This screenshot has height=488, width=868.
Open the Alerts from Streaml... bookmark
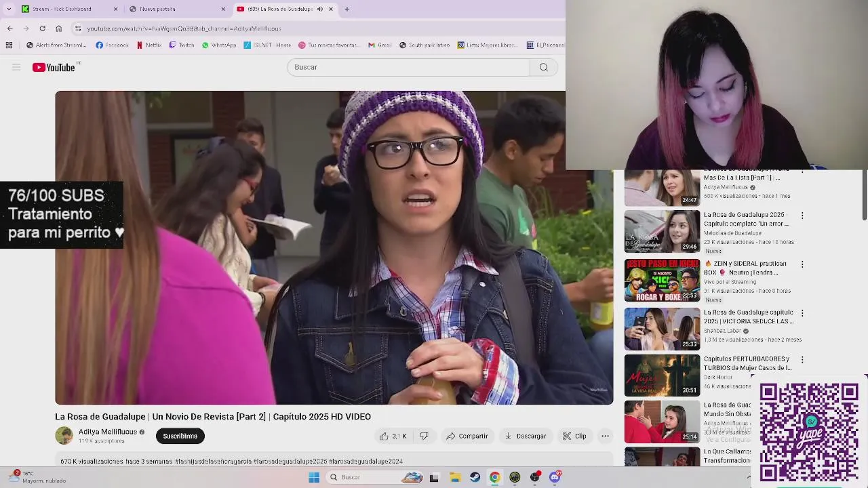coord(56,45)
